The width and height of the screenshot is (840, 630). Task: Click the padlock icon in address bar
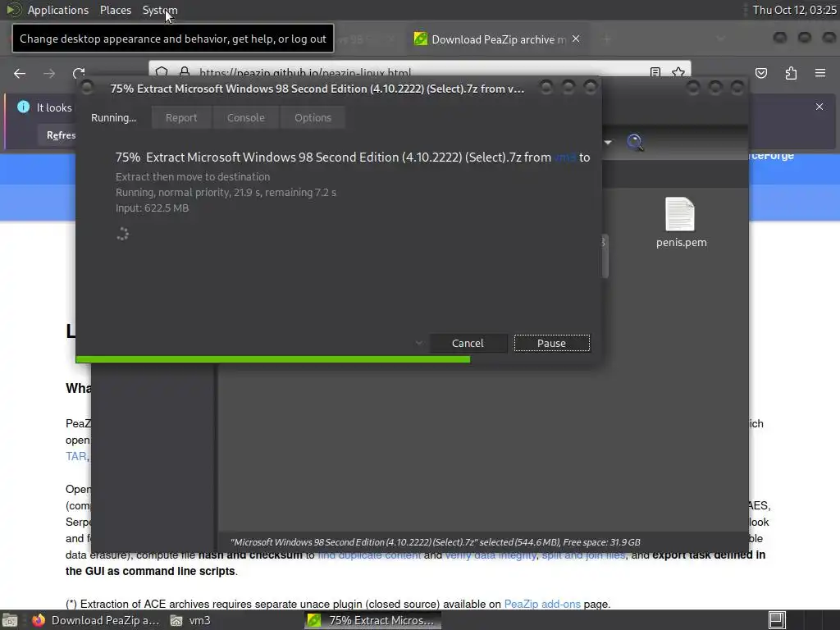click(185, 72)
